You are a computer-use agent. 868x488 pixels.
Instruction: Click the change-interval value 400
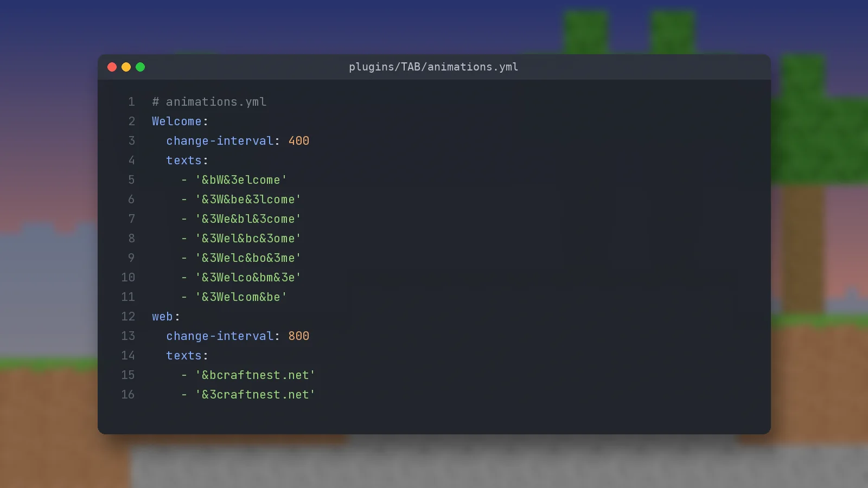point(299,141)
